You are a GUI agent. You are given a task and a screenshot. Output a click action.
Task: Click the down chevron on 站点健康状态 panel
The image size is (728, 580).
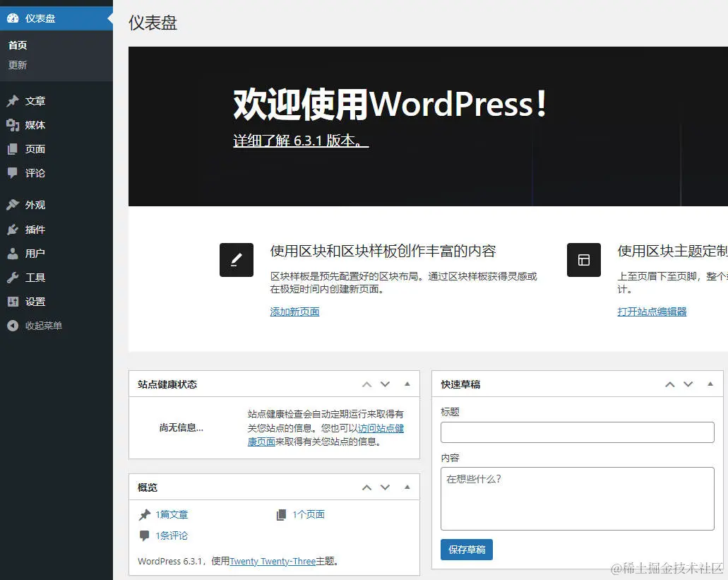(x=385, y=384)
